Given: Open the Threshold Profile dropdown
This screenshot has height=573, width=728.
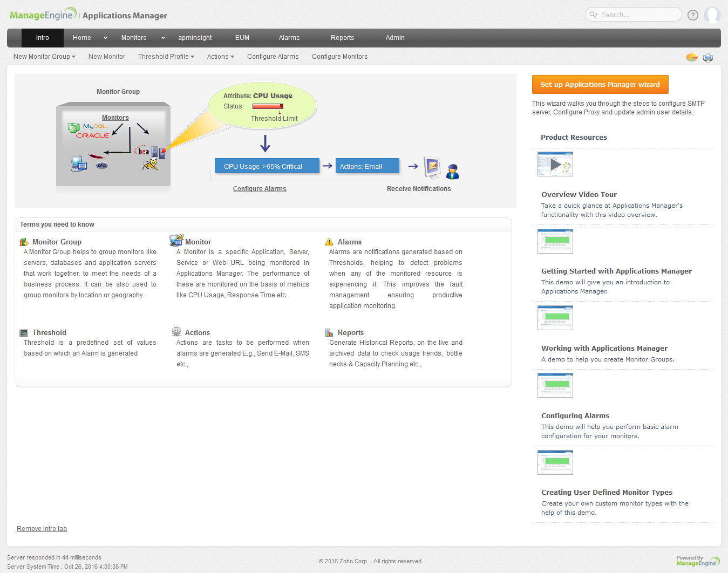Looking at the screenshot, I should (x=166, y=57).
